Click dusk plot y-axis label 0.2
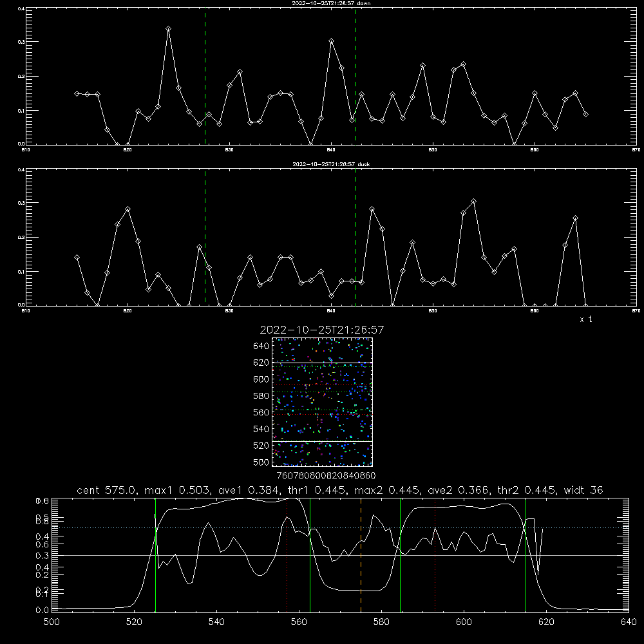644x644 pixels. click(x=21, y=238)
